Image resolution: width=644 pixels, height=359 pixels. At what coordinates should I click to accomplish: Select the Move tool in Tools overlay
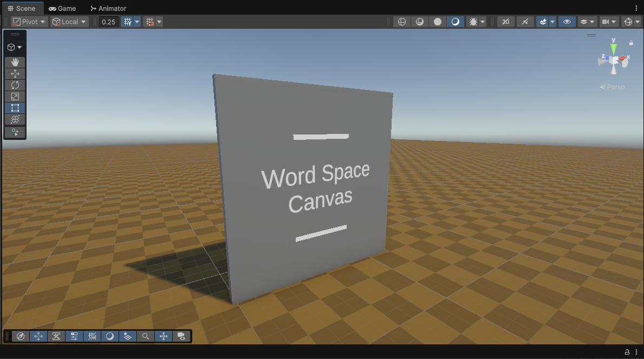click(x=15, y=74)
